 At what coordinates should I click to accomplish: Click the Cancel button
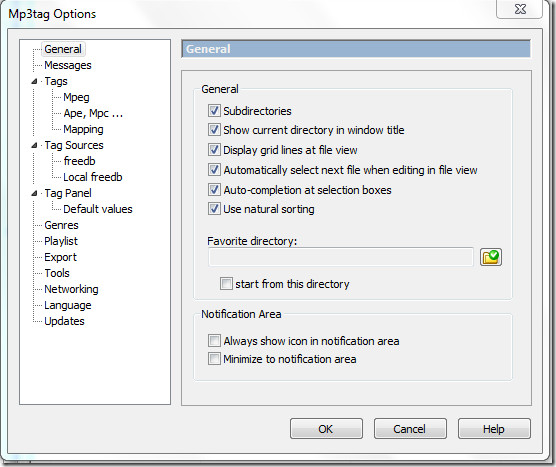410,429
